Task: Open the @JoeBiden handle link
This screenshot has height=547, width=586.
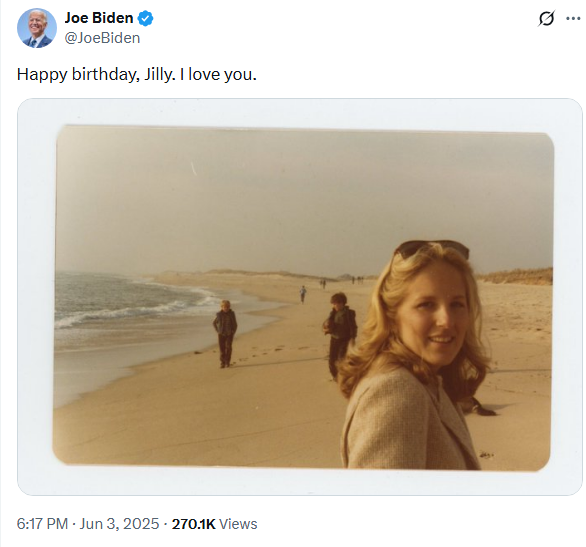Action: pos(102,38)
